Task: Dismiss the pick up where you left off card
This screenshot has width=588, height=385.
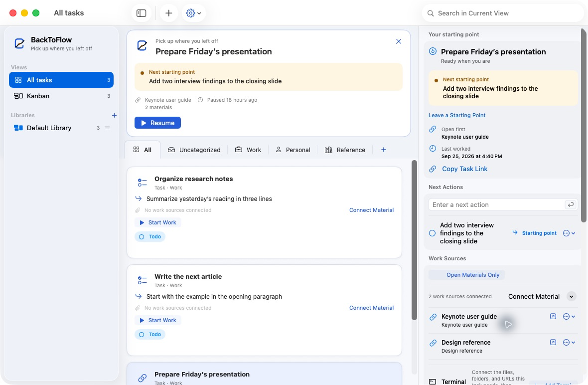Action: pyautogui.click(x=399, y=41)
